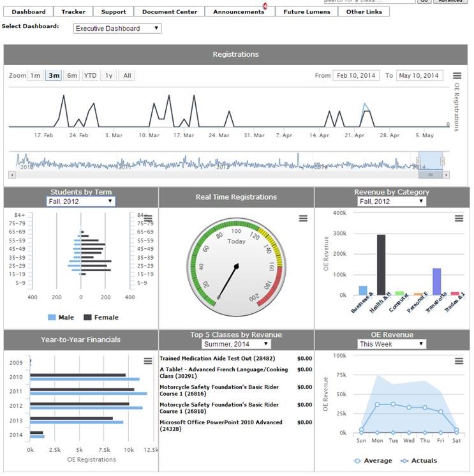The height and width of the screenshot is (476, 474).
Task: Open the Top 5 Classes Summer, 2014 dropdown
Action: pos(236,345)
